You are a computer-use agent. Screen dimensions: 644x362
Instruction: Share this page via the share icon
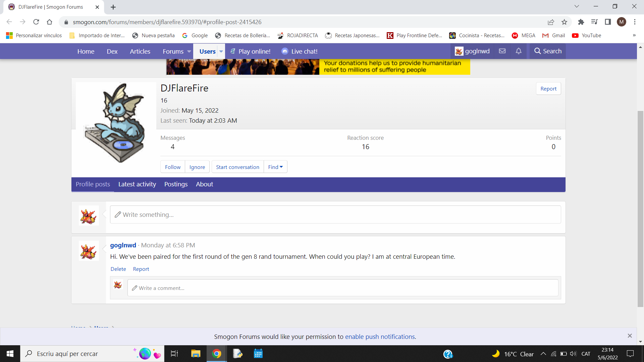(551, 22)
